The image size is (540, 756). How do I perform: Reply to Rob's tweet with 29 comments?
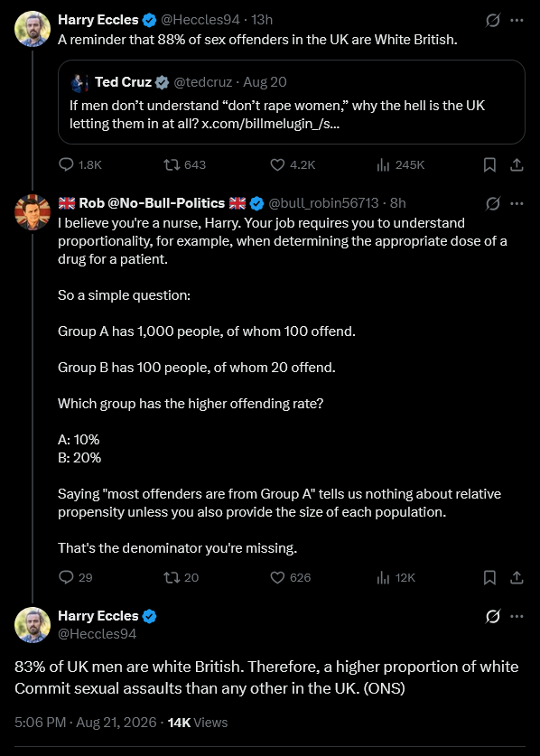click(x=75, y=577)
